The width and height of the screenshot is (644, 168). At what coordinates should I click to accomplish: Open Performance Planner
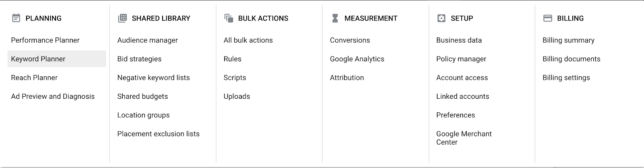[x=45, y=40]
